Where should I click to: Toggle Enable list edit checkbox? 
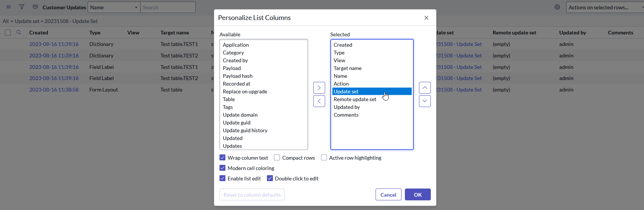coord(222,179)
